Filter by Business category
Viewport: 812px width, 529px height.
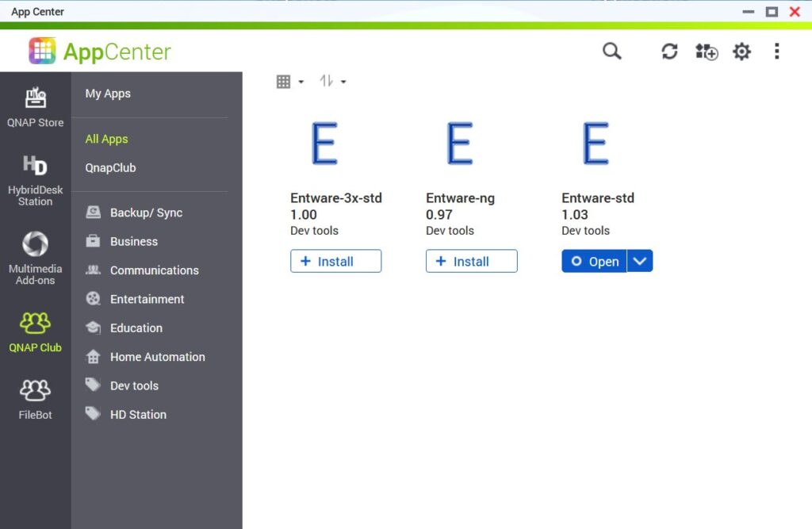pyautogui.click(x=133, y=241)
